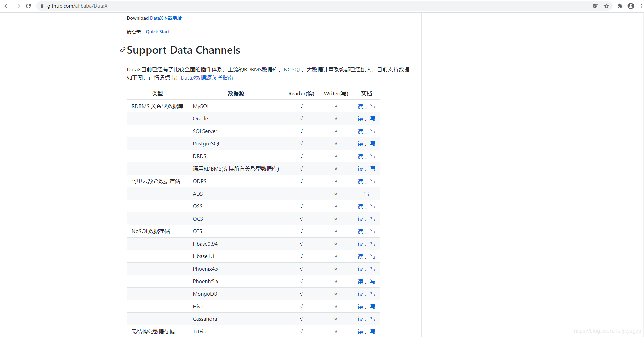Open the DRDS 写 documentation link
Viewport: 644px width, 337px height.
click(x=373, y=156)
